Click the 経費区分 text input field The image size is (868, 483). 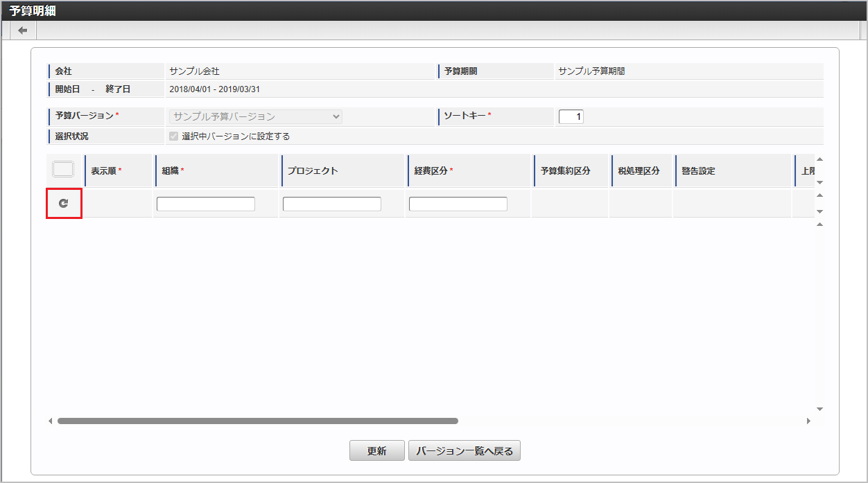(x=458, y=204)
